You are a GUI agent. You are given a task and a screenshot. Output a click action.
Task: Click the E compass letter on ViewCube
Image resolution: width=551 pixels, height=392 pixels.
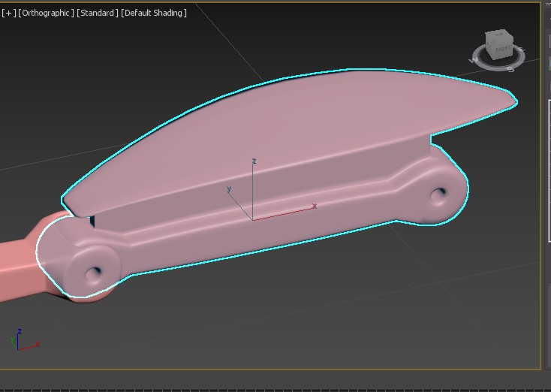522,50
